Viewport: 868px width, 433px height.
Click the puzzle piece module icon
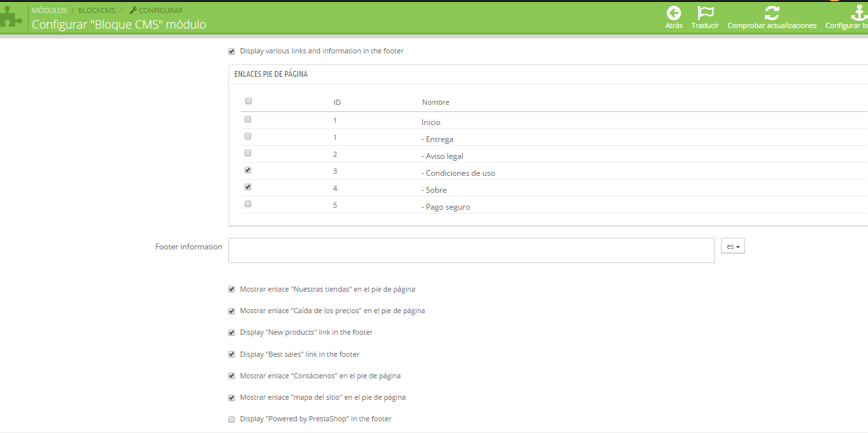click(11, 18)
